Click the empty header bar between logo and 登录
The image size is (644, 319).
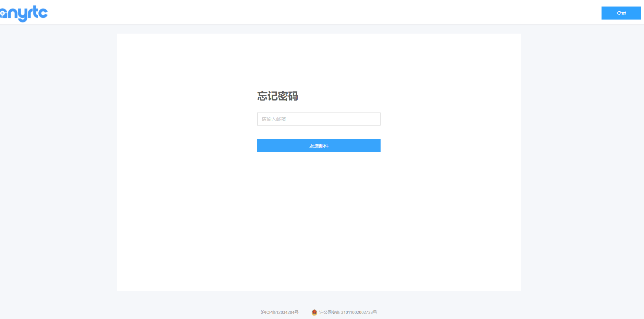click(x=308, y=13)
